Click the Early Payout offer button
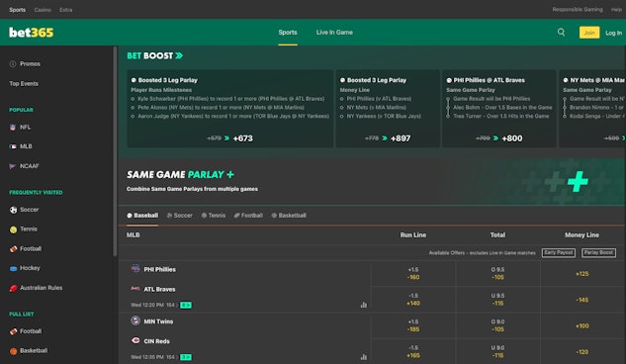Viewport: 626px width, 364px height. 559,252
